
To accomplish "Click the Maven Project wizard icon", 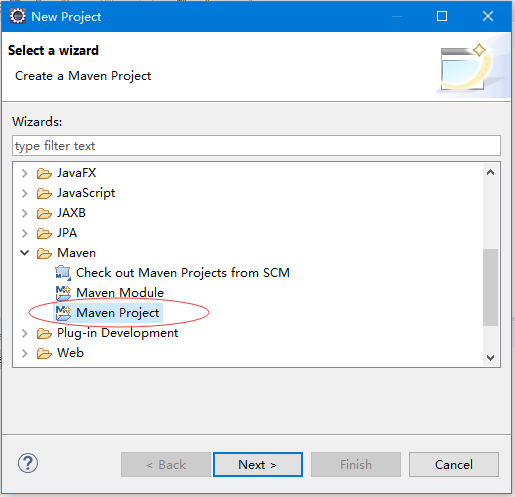I will coord(63,313).
